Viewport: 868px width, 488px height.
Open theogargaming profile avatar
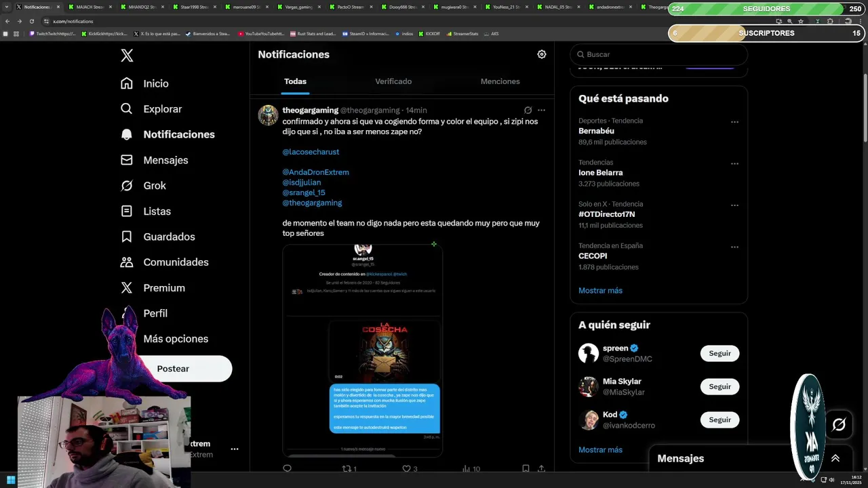pos(269,115)
